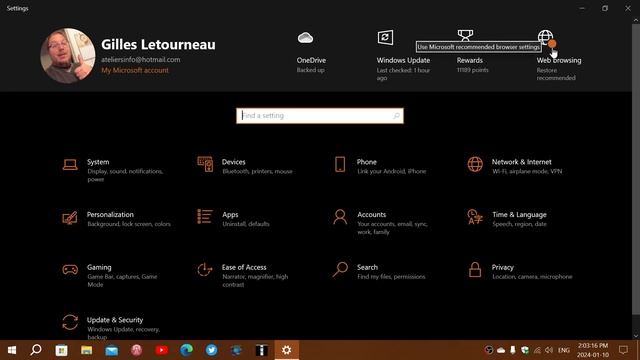640x360 pixels.
Task: Click the My Microsoft account link
Action: pos(135,70)
